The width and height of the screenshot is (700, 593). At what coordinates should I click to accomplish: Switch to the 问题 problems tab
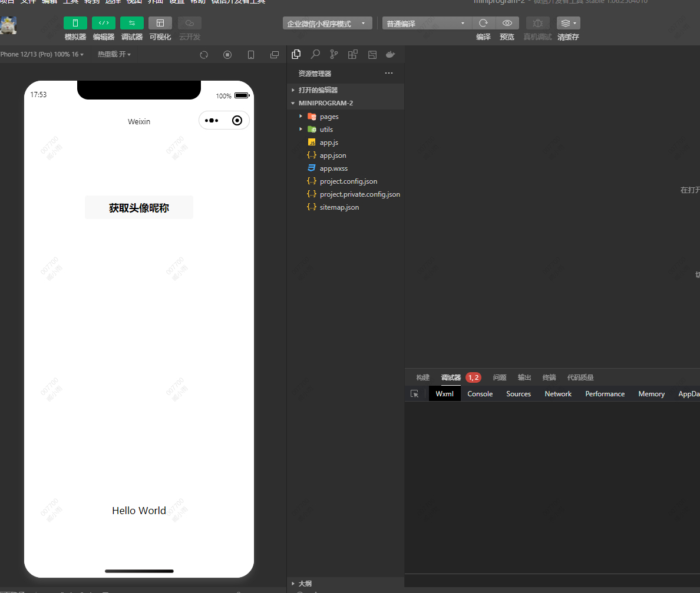(500, 377)
